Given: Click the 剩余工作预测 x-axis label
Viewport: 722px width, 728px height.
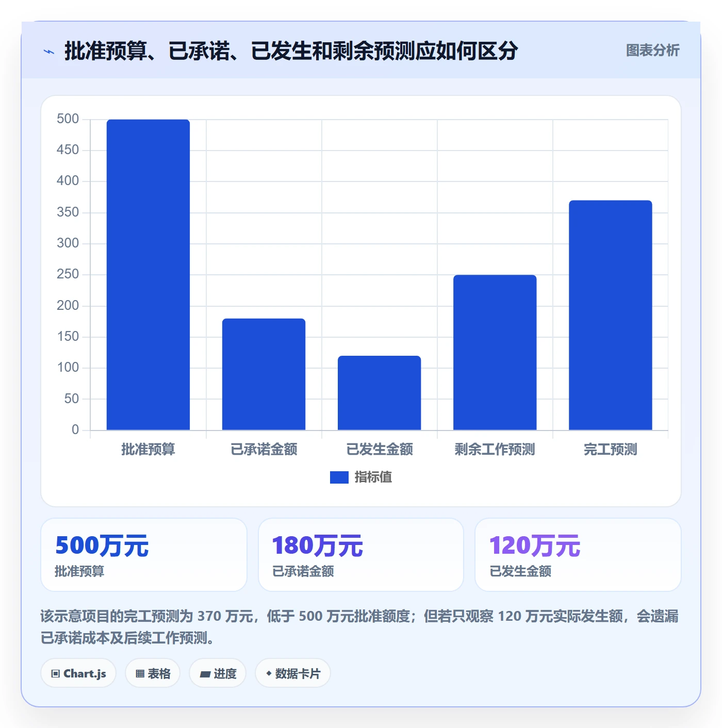Looking at the screenshot, I should 495,450.
